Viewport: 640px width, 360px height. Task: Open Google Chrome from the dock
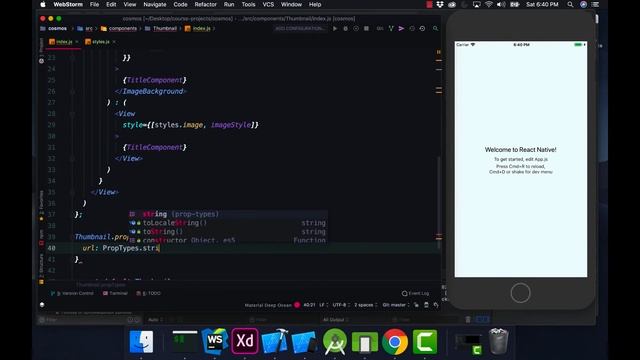click(395, 341)
